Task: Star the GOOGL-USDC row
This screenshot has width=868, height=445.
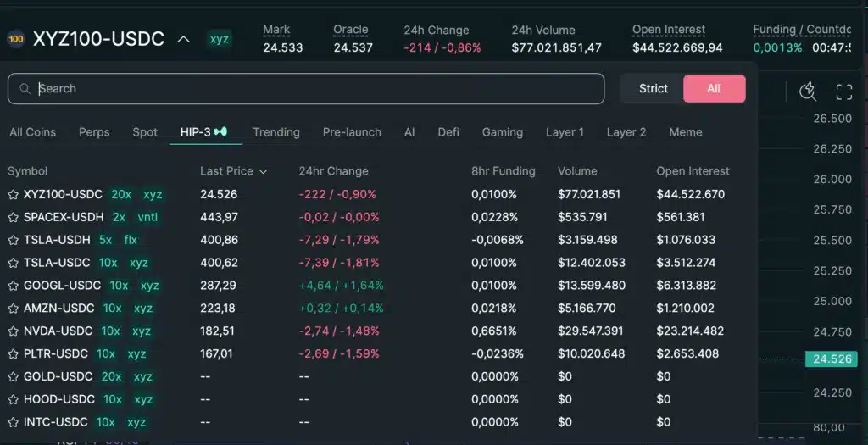Action: tap(13, 286)
